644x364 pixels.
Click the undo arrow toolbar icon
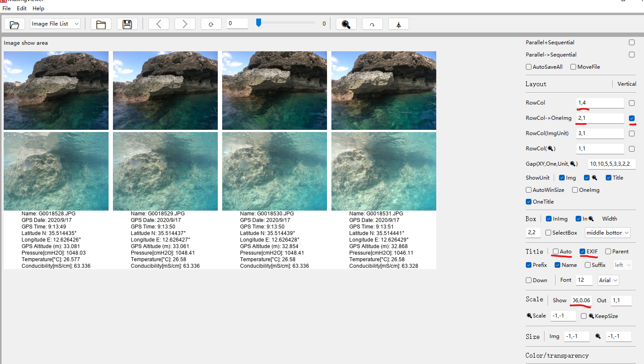(x=372, y=24)
